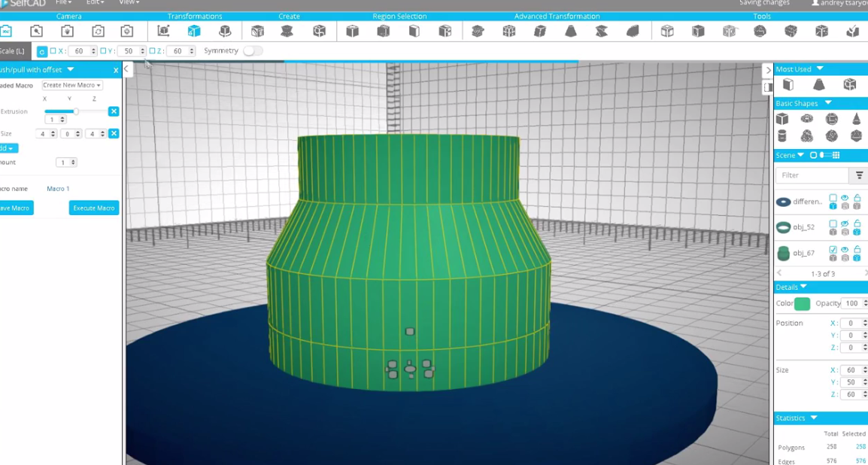Select the Scale cube tool

194,31
